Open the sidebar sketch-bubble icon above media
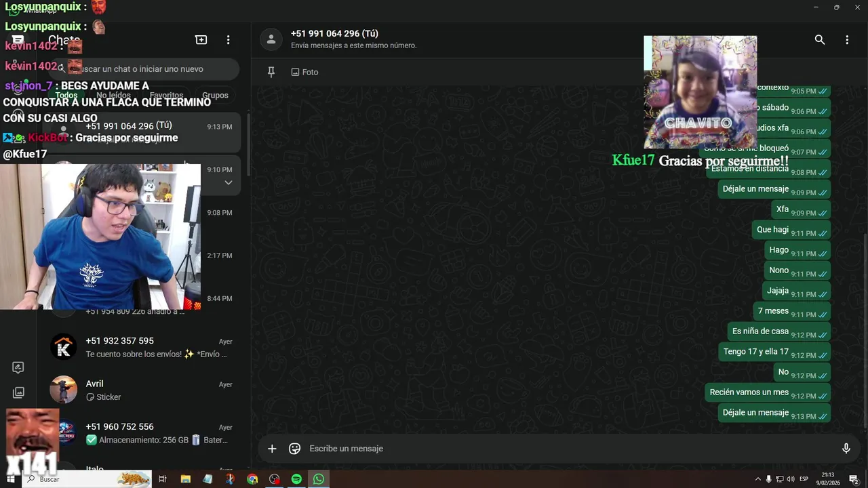Screen dimensions: 868x488 click(18, 367)
